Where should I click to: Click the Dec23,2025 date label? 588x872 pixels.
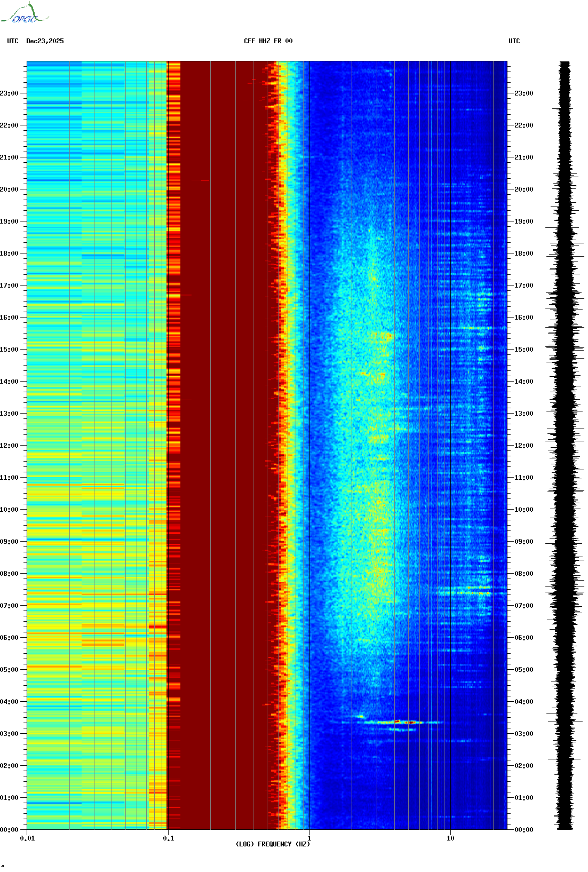click(x=45, y=41)
